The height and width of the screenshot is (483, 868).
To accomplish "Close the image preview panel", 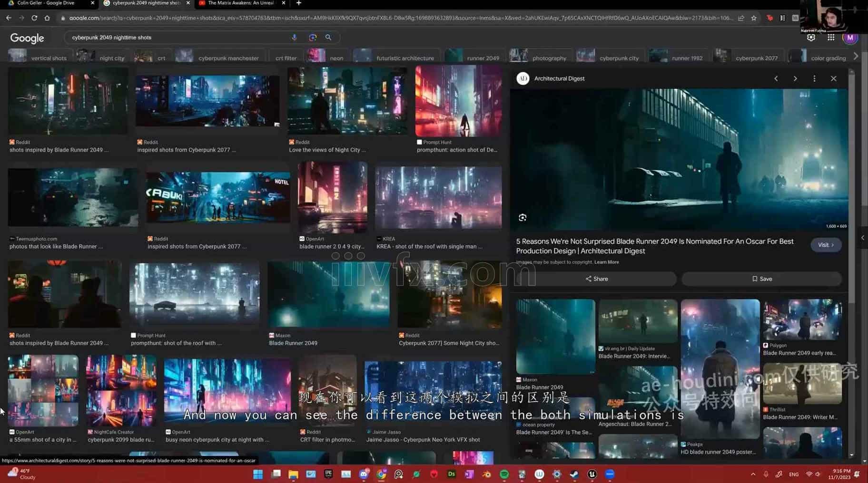I will [833, 78].
